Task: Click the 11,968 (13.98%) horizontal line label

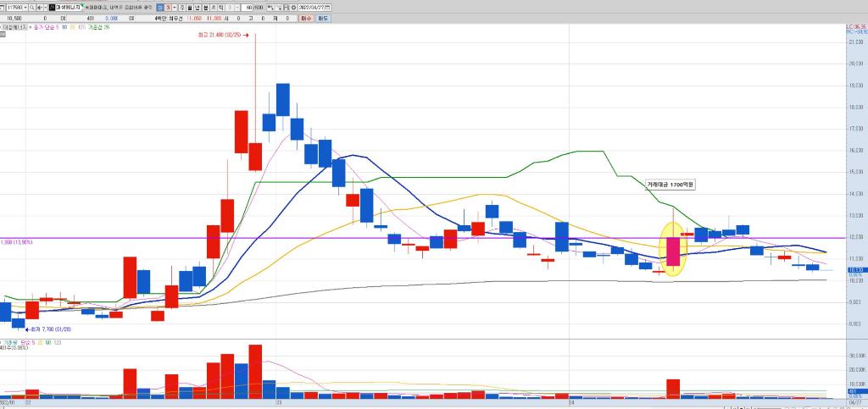Action: (x=17, y=242)
